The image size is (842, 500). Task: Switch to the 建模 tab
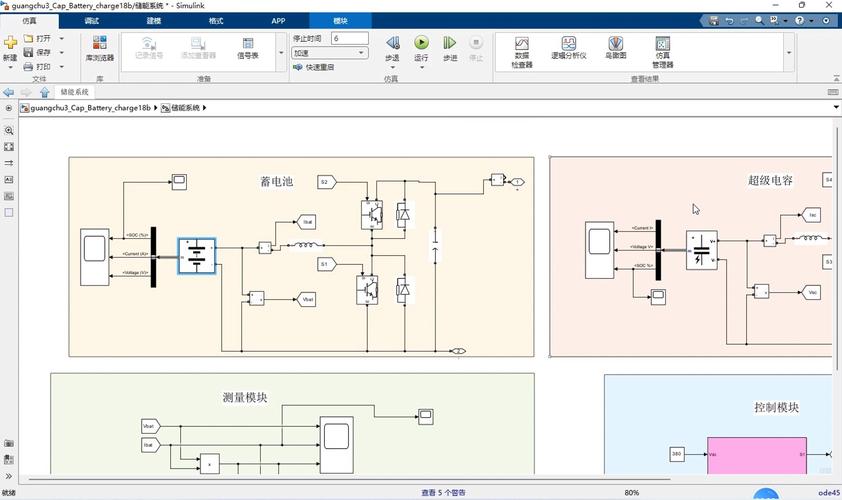pyautogui.click(x=153, y=20)
